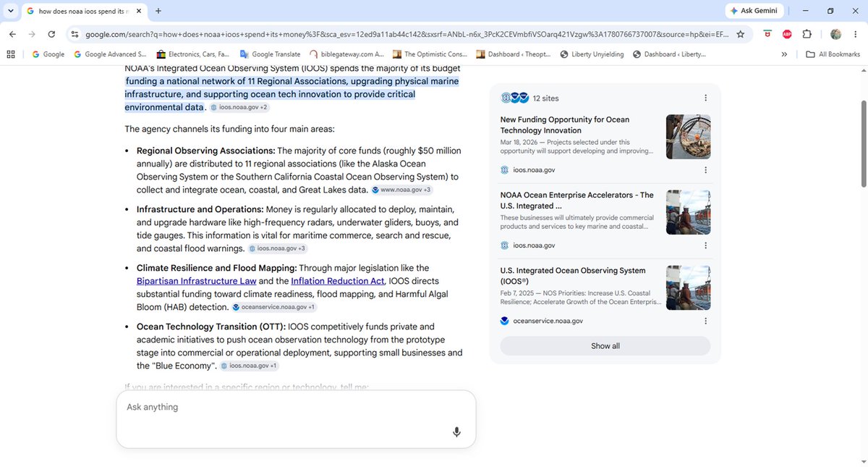868x467 pixels.
Task: Click the oceanservice.noaa.gov +1 source chip
Action: click(274, 307)
